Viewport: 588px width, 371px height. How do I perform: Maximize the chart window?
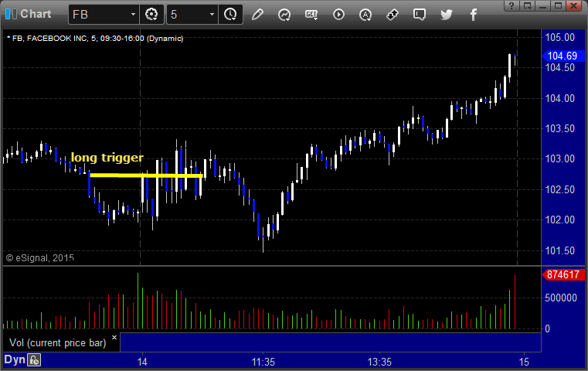click(x=558, y=5)
